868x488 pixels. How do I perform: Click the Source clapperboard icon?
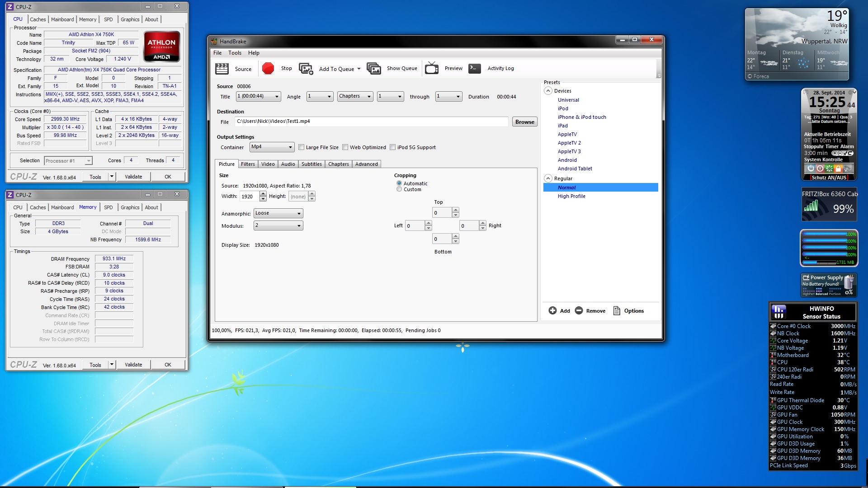[222, 69]
